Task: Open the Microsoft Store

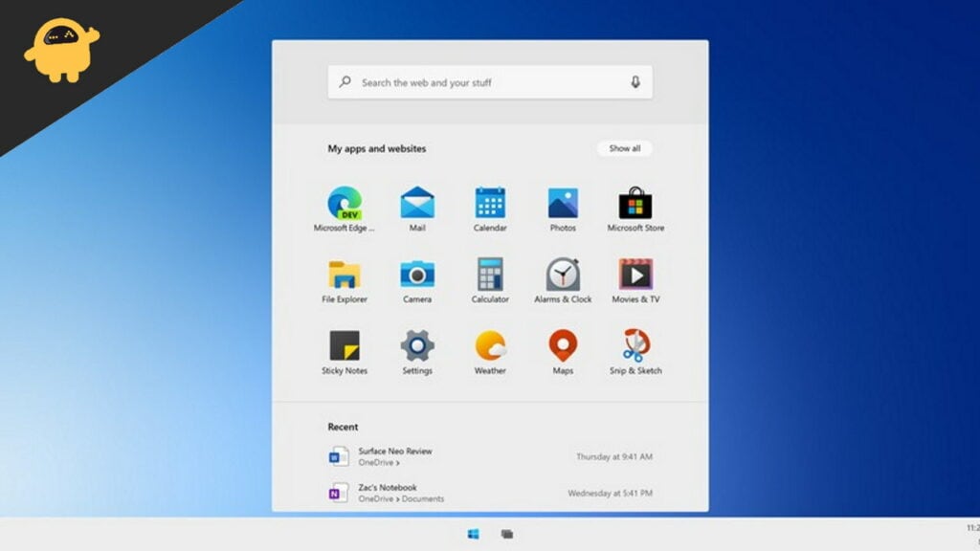Action: point(635,201)
